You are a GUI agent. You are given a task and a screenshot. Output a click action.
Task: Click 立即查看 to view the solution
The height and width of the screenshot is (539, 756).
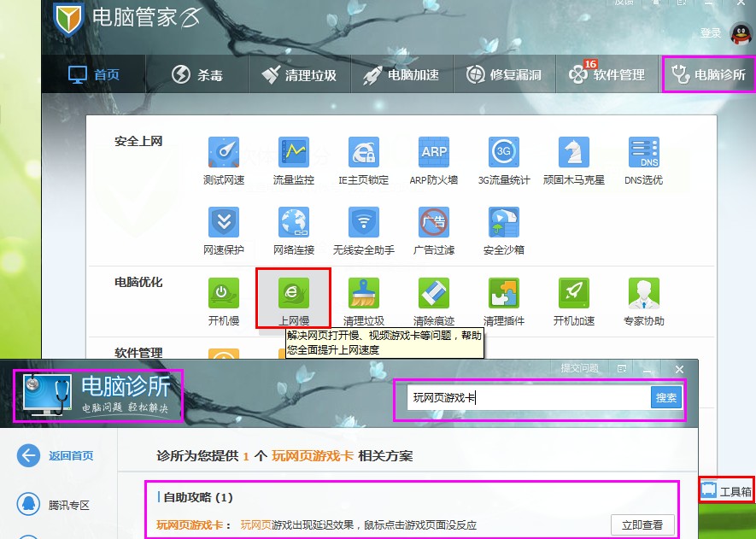(642, 525)
